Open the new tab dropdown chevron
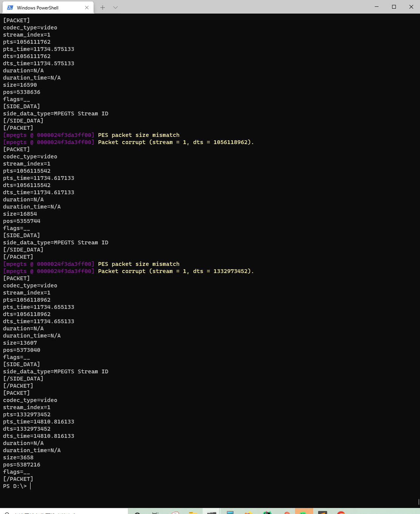This screenshot has height=514, width=420. tap(115, 7)
